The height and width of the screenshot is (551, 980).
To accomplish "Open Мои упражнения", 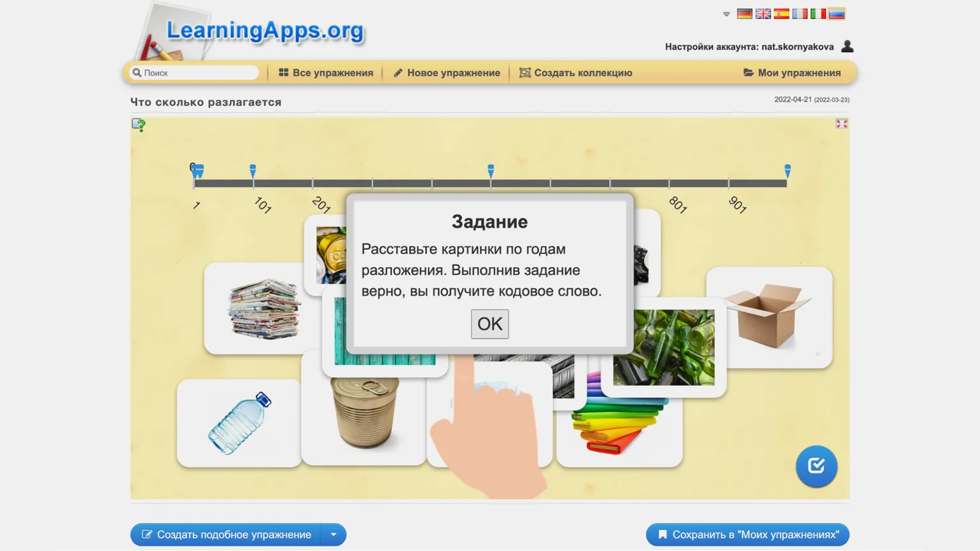I will (x=792, y=73).
